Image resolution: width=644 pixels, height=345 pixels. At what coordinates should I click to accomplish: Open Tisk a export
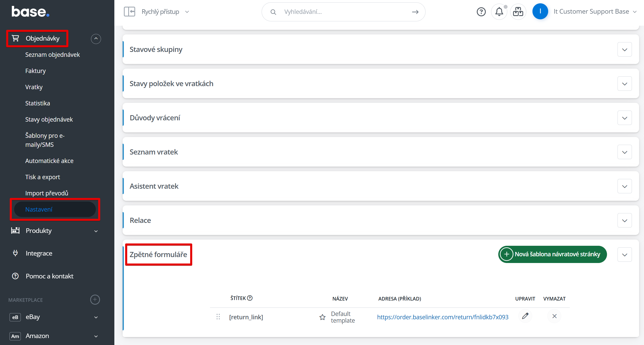click(43, 177)
